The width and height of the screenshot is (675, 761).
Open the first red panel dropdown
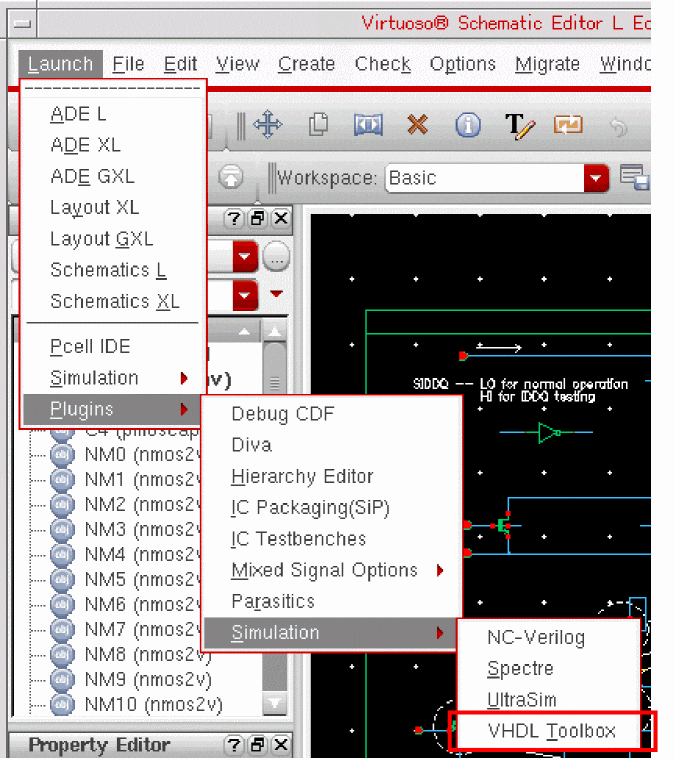245,256
